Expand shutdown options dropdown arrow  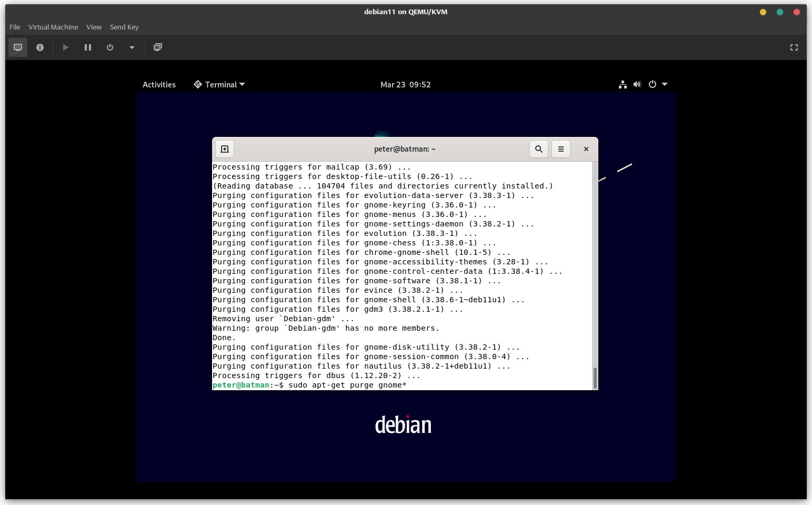[132, 47]
